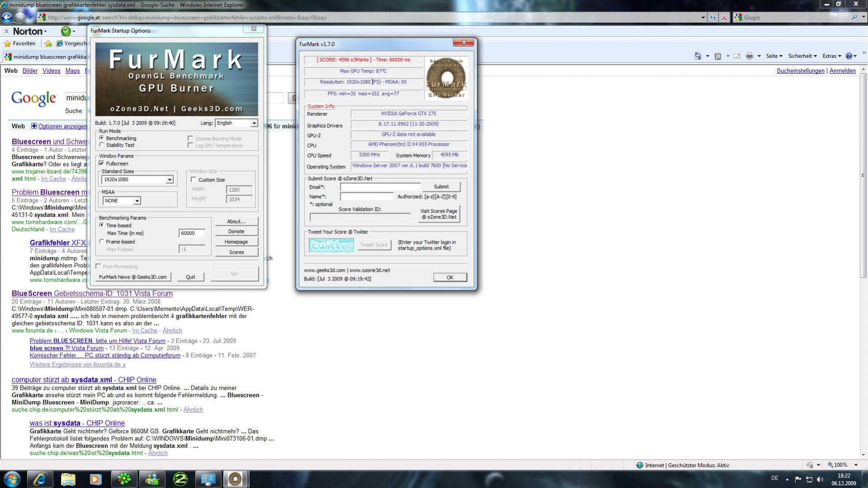Viewport: 868px width, 488px height.
Task: Switch to Google Videos search
Action: tap(51, 71)
